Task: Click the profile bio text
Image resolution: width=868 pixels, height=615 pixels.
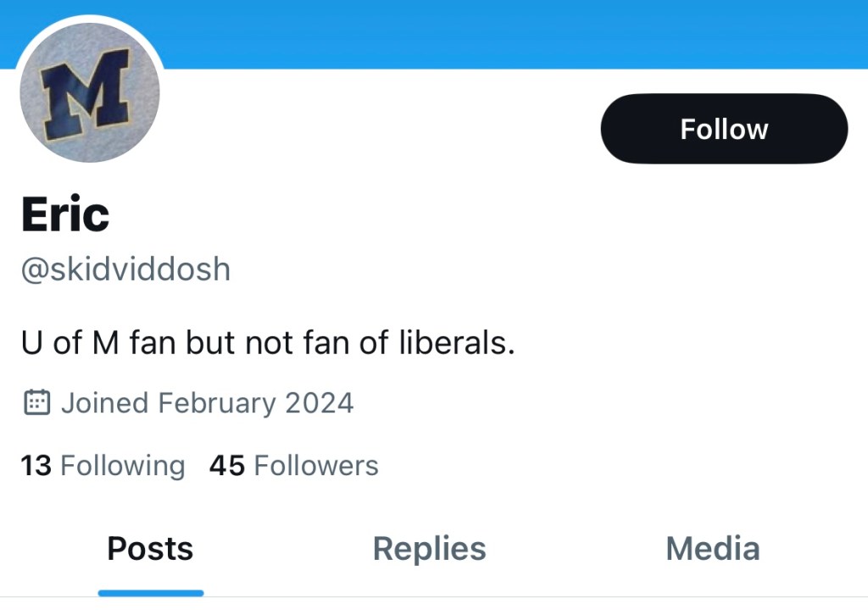Action: (268, 344)
